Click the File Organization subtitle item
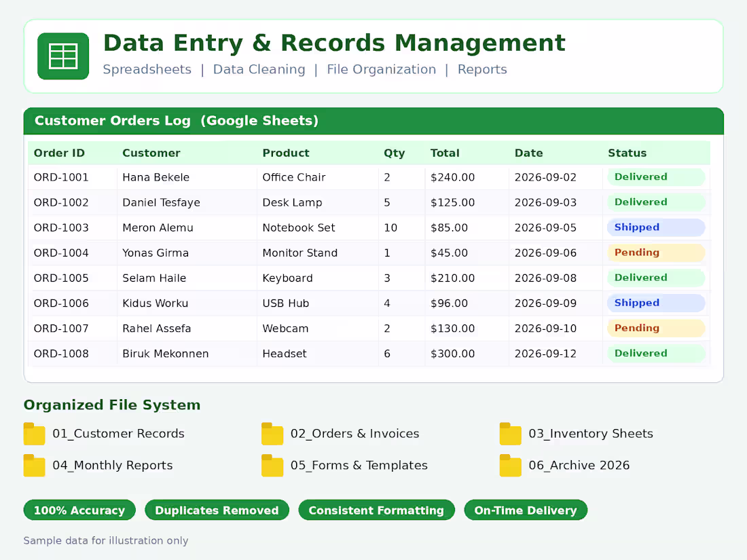Screen dimensions: 747x560 coord(381,69)
